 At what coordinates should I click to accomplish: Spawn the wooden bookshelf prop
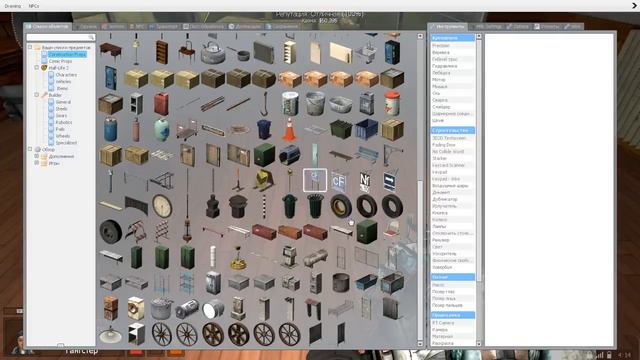tap(162, 52)
